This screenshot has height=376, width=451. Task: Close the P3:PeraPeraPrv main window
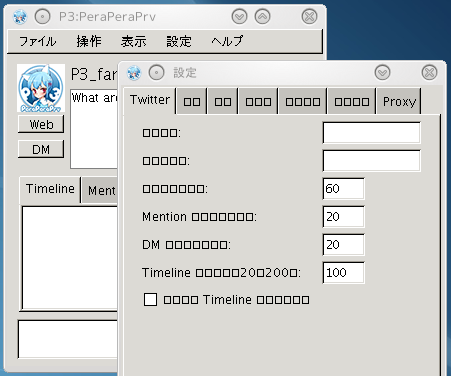point(309,17)
